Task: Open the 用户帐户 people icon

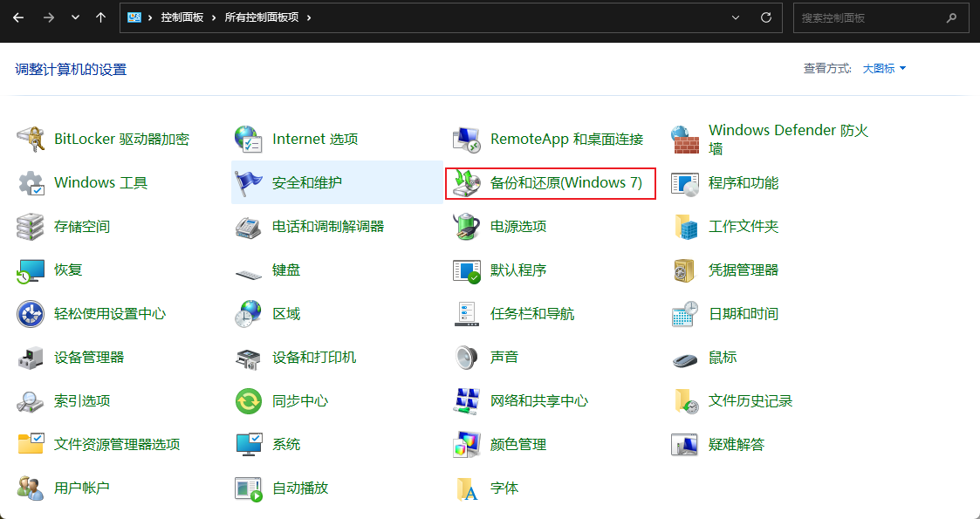Action: (31, 488)
